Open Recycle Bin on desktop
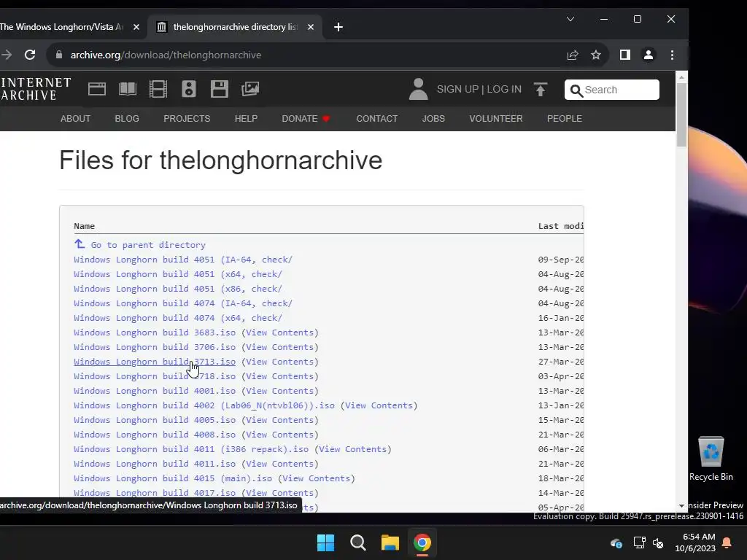The image size is (747, 560). coord(711,459)
